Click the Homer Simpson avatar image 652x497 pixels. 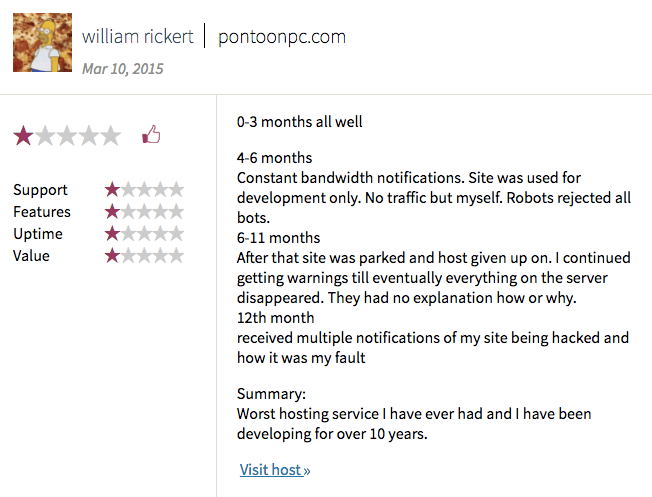(42, 42)
